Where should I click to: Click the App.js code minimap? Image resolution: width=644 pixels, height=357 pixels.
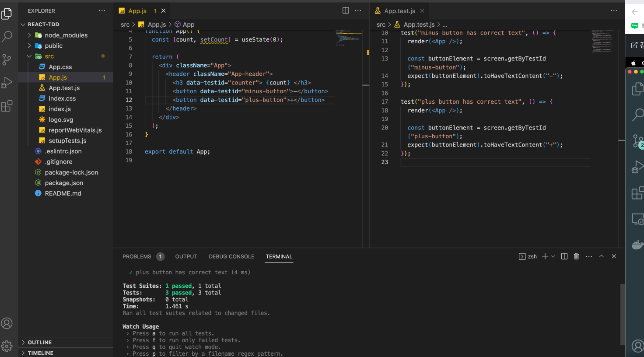(349, 38)
